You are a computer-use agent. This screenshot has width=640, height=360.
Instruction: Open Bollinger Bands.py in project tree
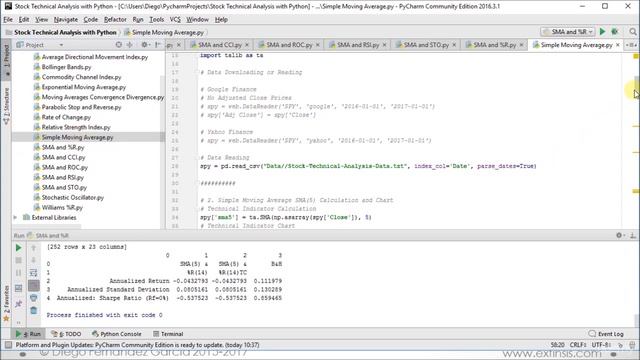coord(66,67)
